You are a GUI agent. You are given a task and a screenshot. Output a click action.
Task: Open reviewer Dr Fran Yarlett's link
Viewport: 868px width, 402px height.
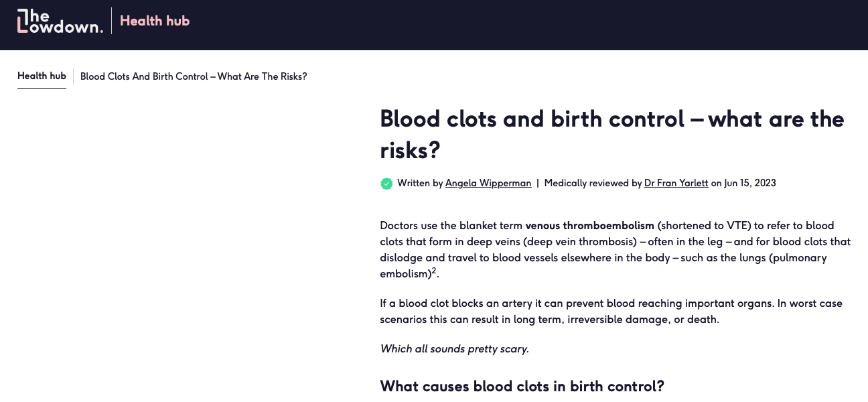click(x=676, y=183)
